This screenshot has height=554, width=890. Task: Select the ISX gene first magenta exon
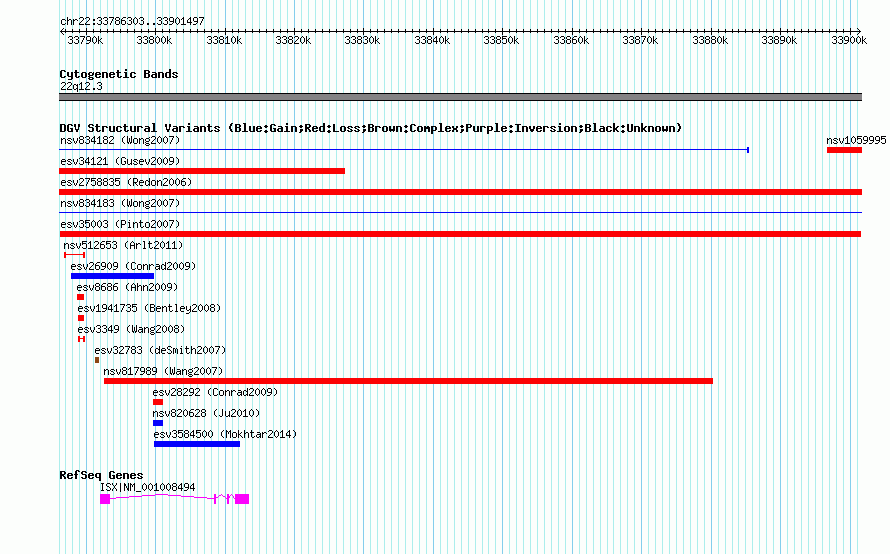click(105, 499)
